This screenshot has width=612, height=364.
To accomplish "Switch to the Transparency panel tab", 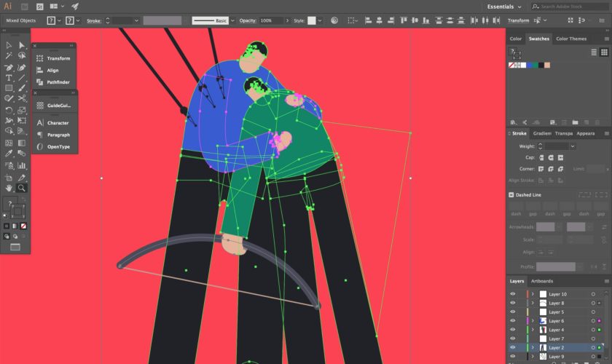I will pos(564,133).
